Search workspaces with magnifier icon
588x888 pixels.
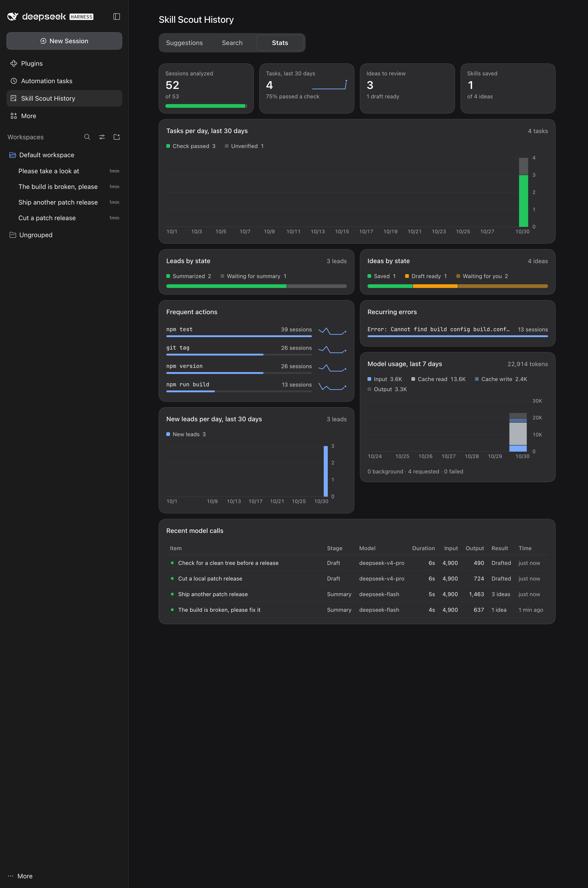[87, 137]
